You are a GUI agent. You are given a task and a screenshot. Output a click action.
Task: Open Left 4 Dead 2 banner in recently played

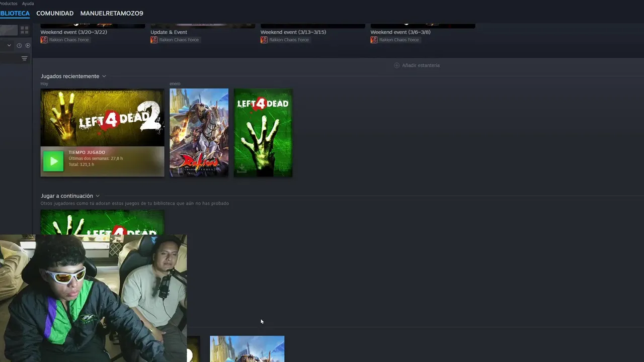(x=102, y=118)
